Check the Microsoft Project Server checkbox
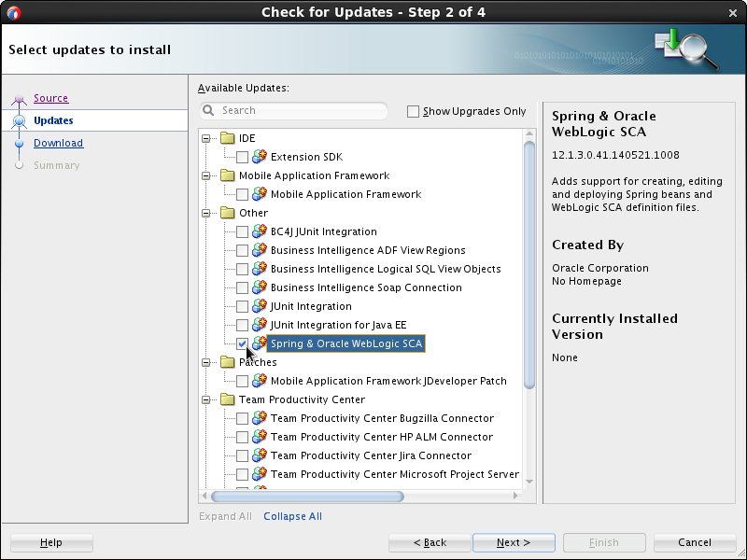The height and width of the screenshot is (560, 747). click(242, 474)
